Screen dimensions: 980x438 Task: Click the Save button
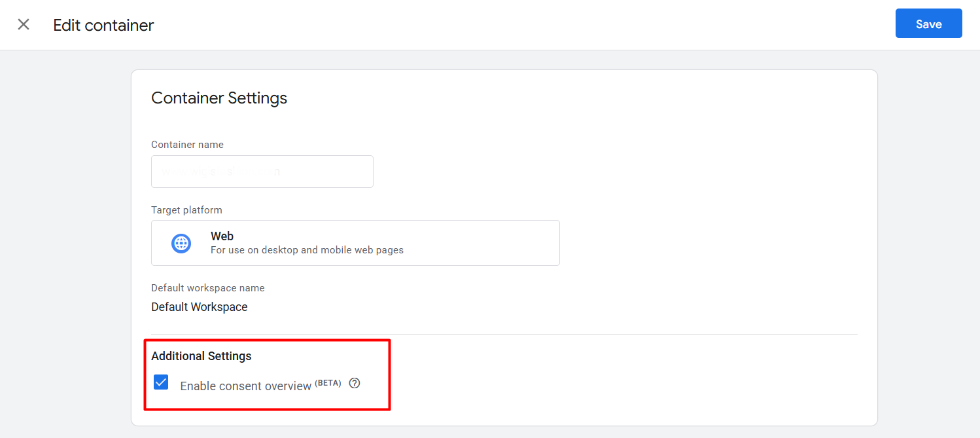coord(928,24)
